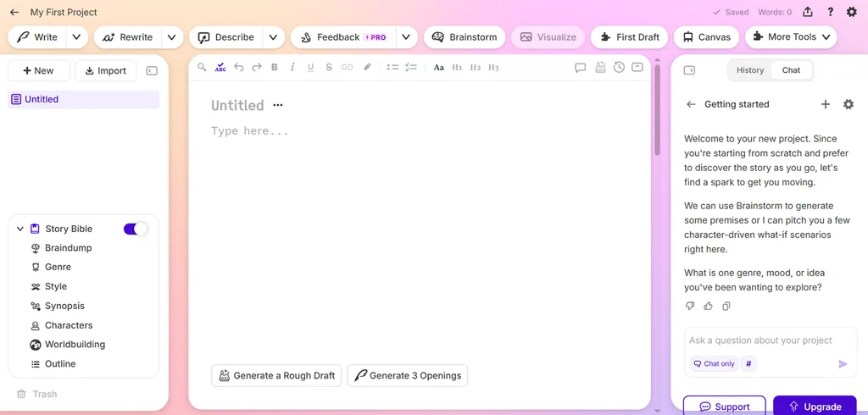Toggle bulleted list formatting

(392, 67)
